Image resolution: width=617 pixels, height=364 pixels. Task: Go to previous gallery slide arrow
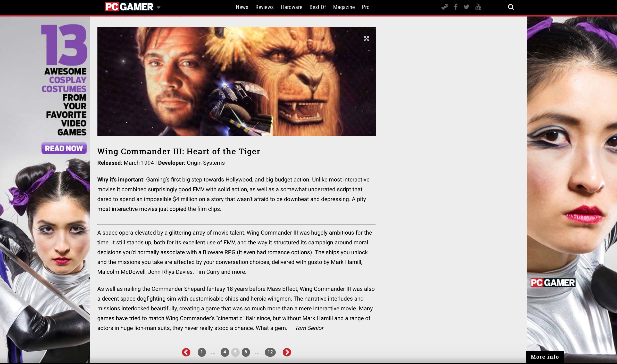coord(186,352)
